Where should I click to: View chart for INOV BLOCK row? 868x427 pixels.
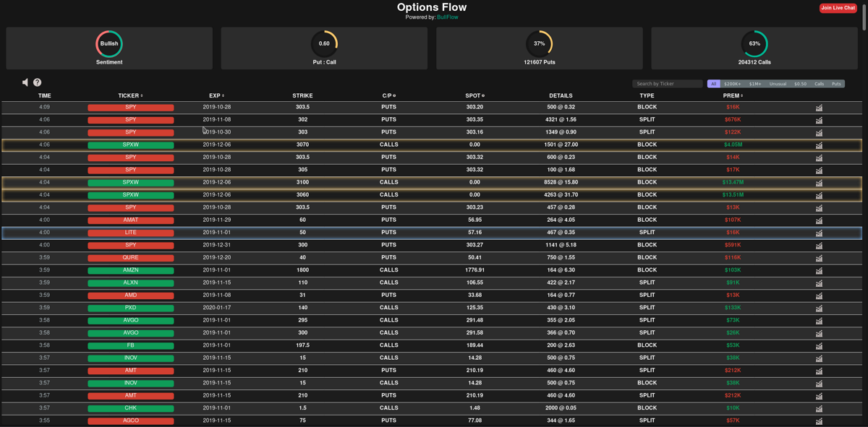(819, 384)
